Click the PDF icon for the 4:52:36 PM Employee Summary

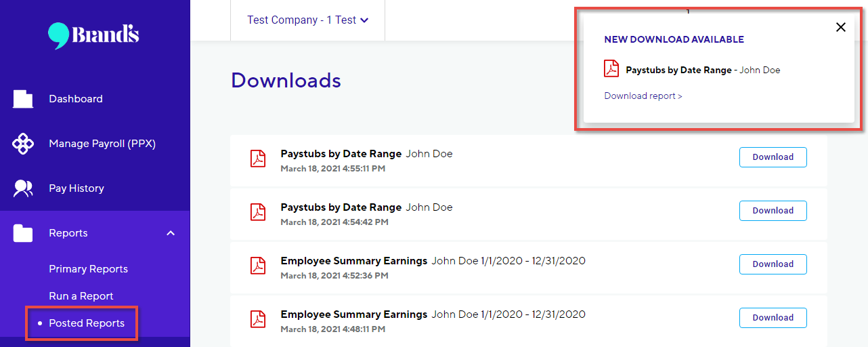pos(258,266)
